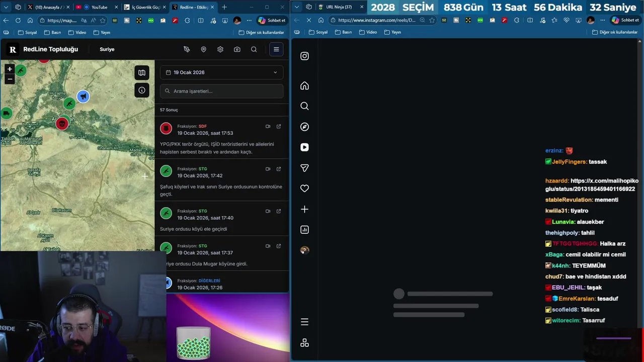The width and height of the screenshot is (644, 362).
Task: Open Instagram dashboard insights icon
Action: pos(304,230)
